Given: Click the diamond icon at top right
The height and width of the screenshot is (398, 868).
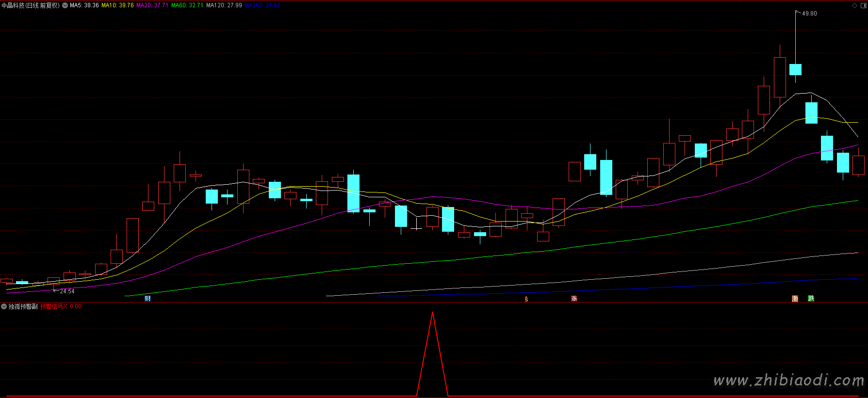Looking at the screenshot, I should 854,6.
